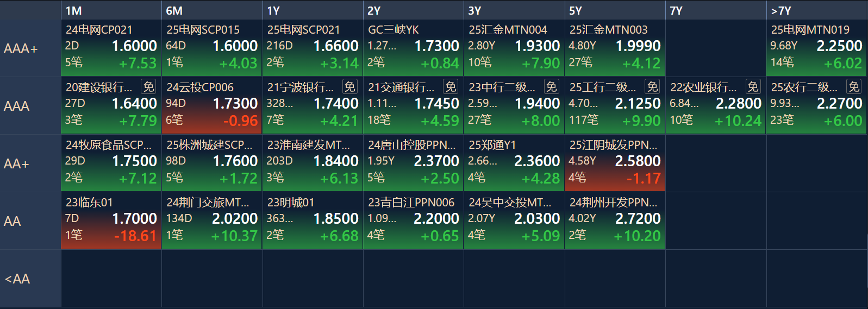868x309 pixels.
Task: Select the <AA rating row header
Action: click(30, 279)
